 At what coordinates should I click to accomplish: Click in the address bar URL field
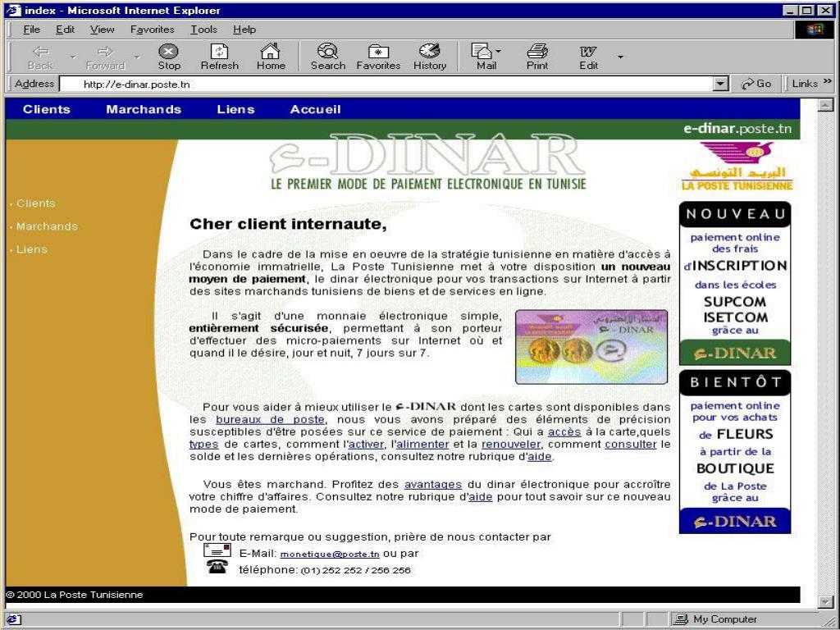coord(387,84)
